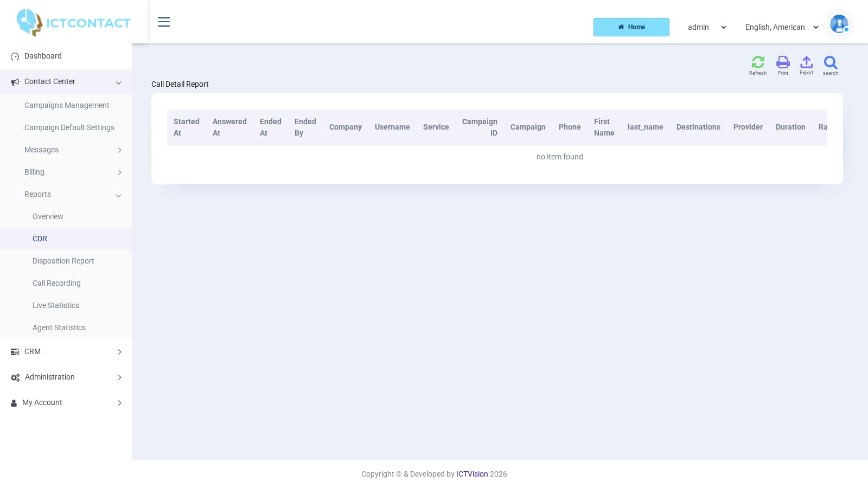Click the My Account person icon

pyautogui.click(x=14, y=403)
